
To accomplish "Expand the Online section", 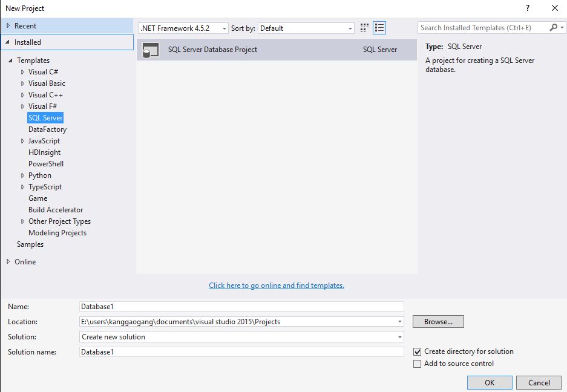I will pos(8,261).
